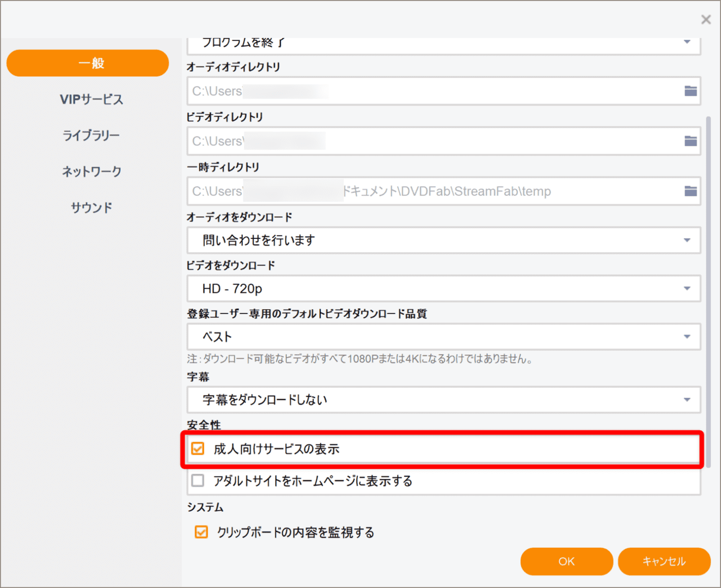Open the 字幕 subtitle download dropdown

[x=687, y=400]
